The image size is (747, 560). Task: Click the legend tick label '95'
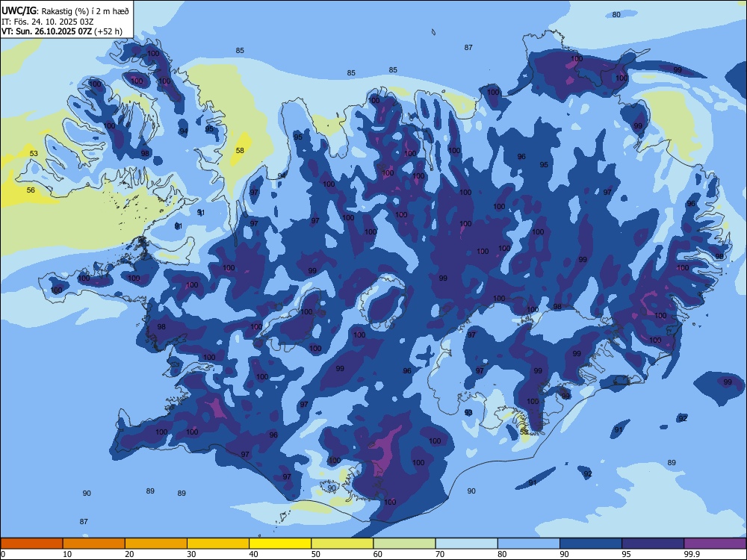pyautogui.click(x=626, y=554)
